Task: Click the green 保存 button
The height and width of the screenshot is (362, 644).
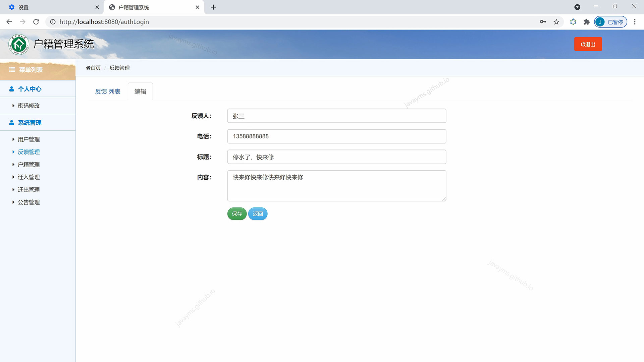Action: tap(237, 214)
